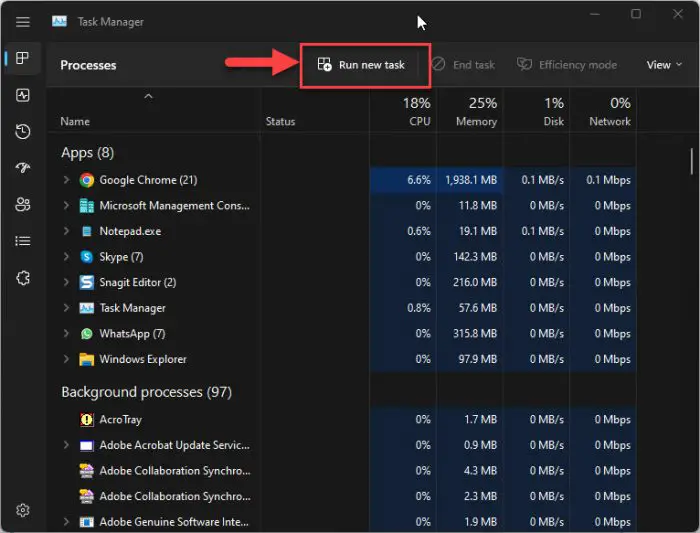This screenshot has height=533, width=700.
Task: Click the Task Manager process icon
Action: (x=87, y=308)
